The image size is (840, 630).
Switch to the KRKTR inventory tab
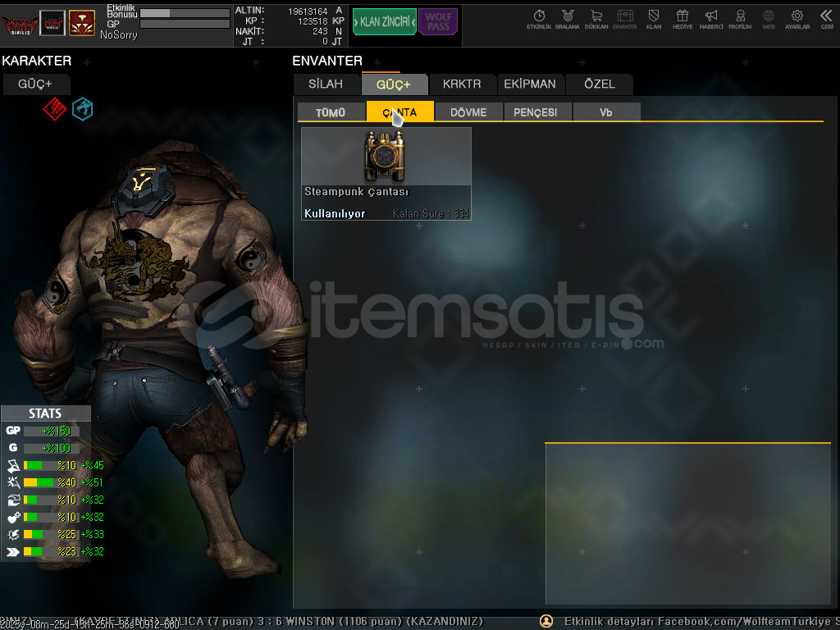(462, 84)
